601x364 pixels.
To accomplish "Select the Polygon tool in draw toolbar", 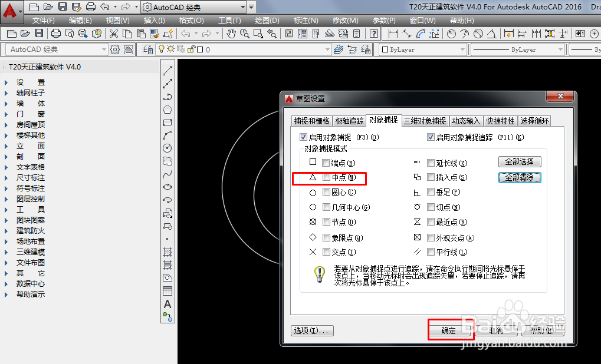I will [x=168, y=110].
